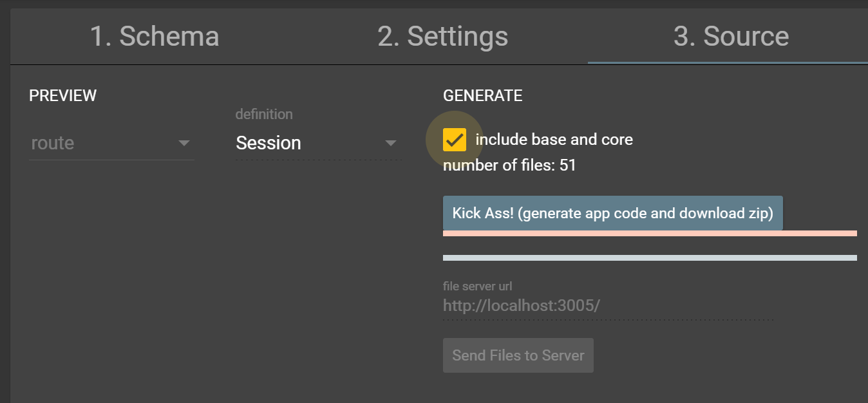The height and width of the screenshot is (403, 868).
Task: Click the 'number of files: 51' text
Action: [x=509, y=165]
